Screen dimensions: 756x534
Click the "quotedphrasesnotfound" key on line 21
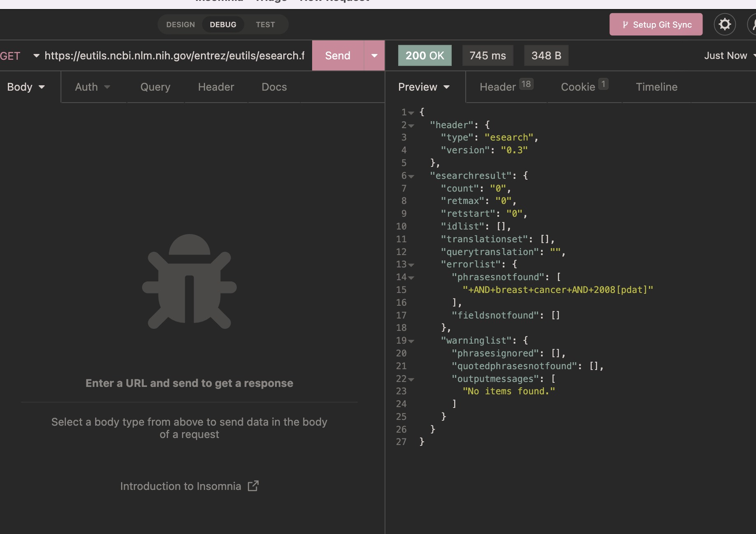[515, 366]
